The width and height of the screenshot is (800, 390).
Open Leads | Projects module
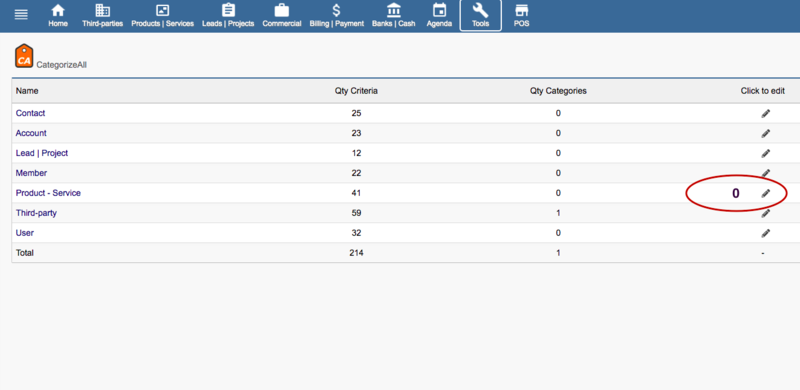click(228, 15)
